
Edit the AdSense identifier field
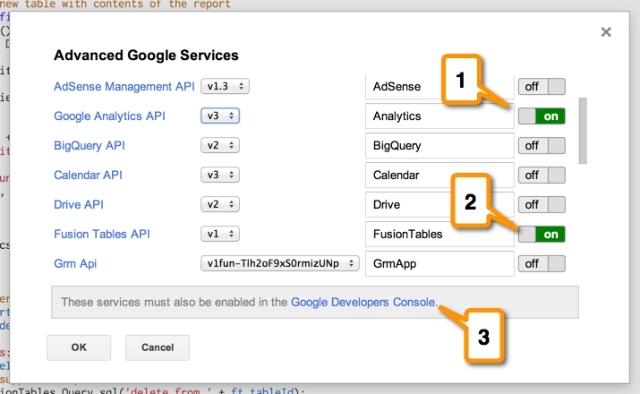[440, 87]
